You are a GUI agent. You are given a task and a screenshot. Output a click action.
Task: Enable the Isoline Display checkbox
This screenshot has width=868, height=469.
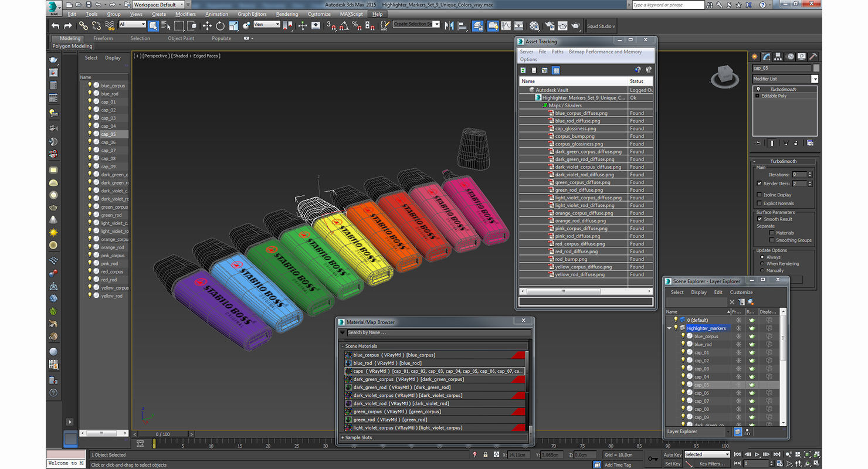(759, 195)
